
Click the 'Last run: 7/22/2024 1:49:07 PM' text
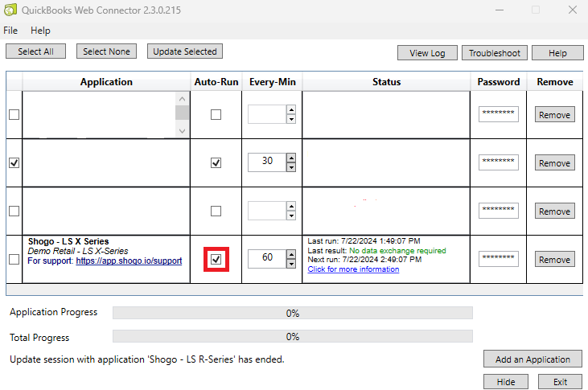[364, 241]
